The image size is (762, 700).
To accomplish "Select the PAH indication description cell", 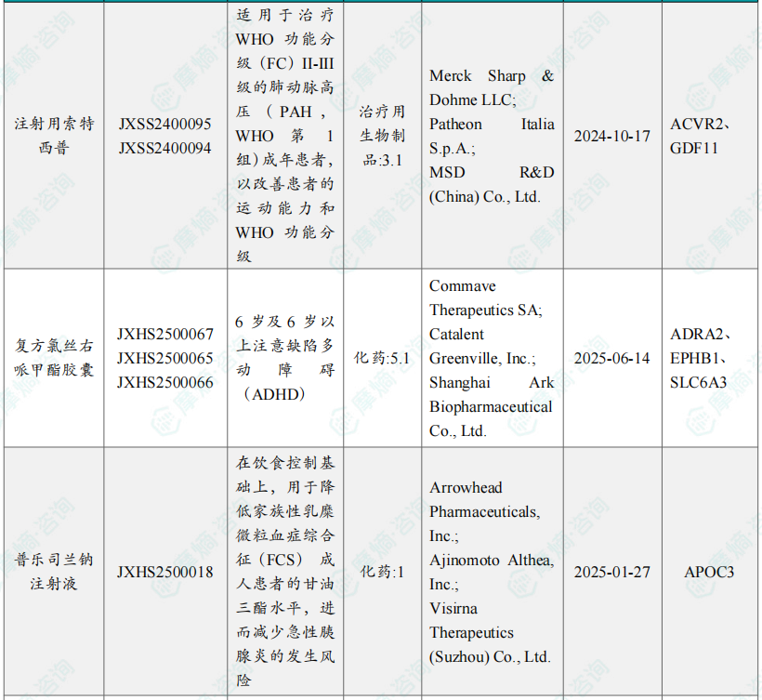I will pyautogui.click(x=285, y=136).
